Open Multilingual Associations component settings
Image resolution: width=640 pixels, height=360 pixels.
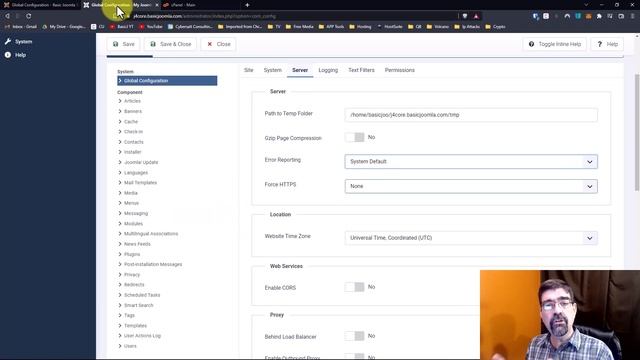151,233
